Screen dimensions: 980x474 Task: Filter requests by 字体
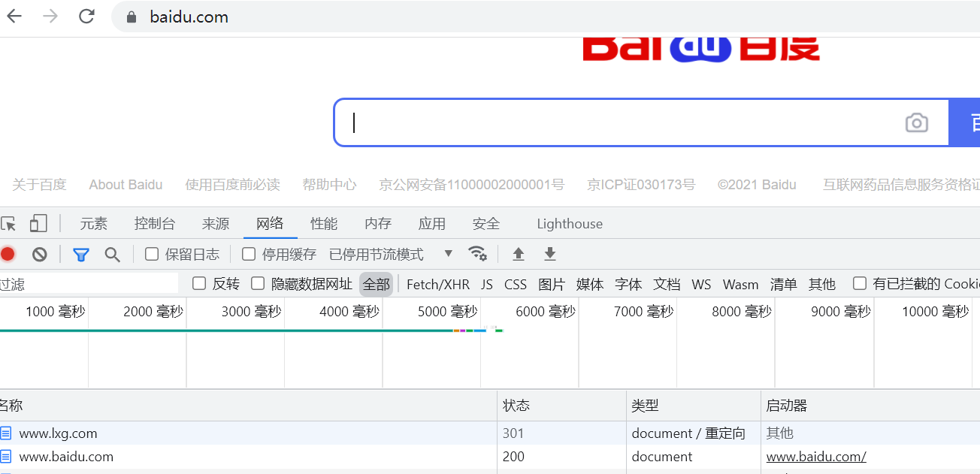coord(628,284)
